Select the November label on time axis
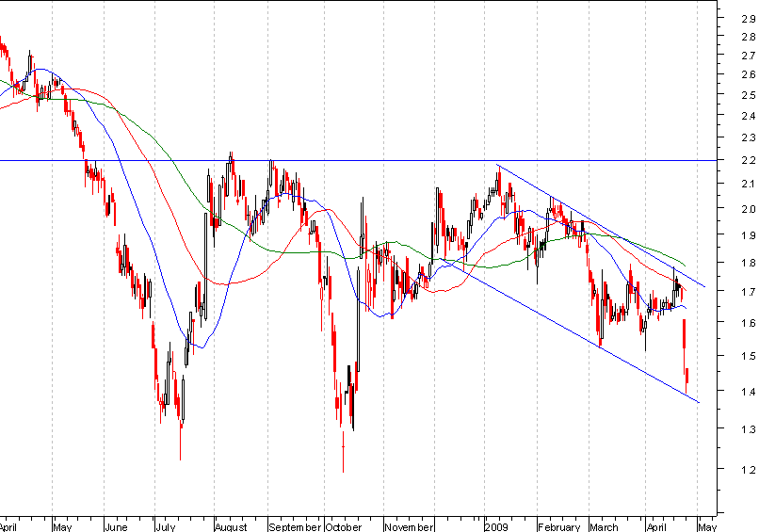This screenshot has width=759, height=532. tap(409, 527)
